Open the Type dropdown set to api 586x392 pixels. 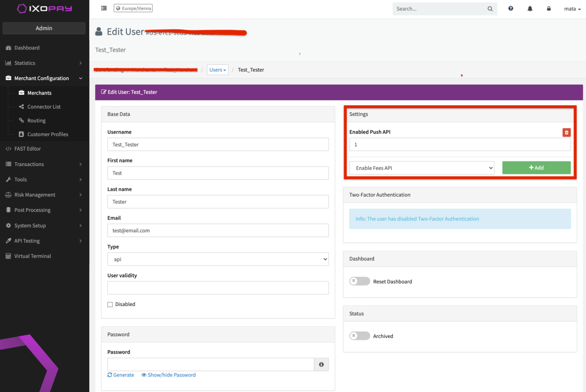[218, 259]
